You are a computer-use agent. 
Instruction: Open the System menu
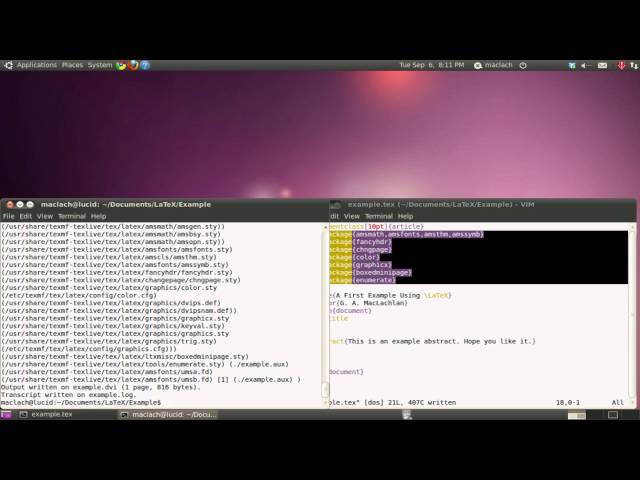point(100,65)
